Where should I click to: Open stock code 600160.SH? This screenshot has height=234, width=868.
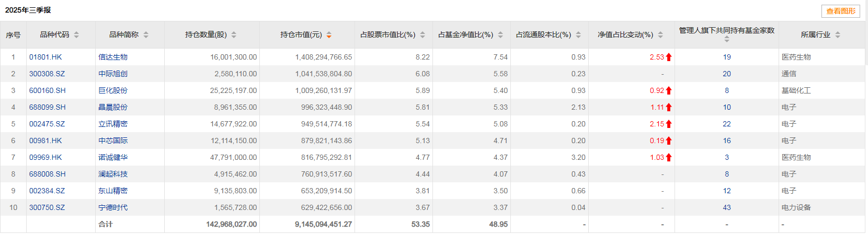click(48, 90)
